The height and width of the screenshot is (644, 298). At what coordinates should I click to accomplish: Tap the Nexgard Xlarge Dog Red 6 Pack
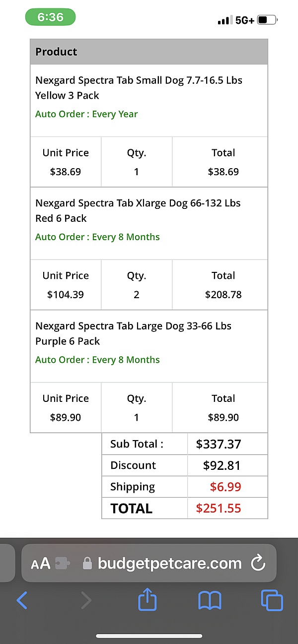[138, 210]
